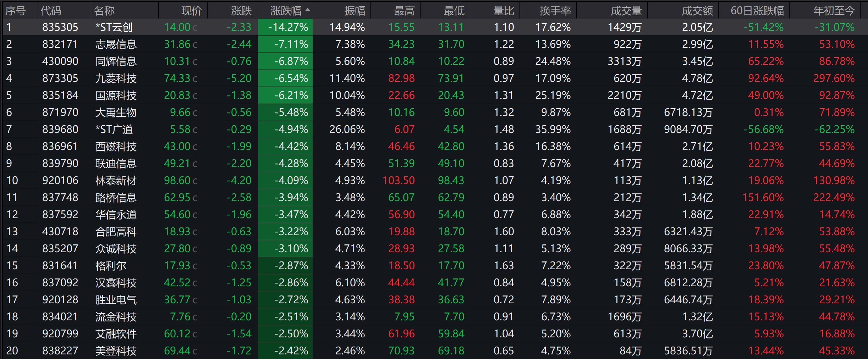
Task: Click the 成交额 column header
Action: [697, 11]
